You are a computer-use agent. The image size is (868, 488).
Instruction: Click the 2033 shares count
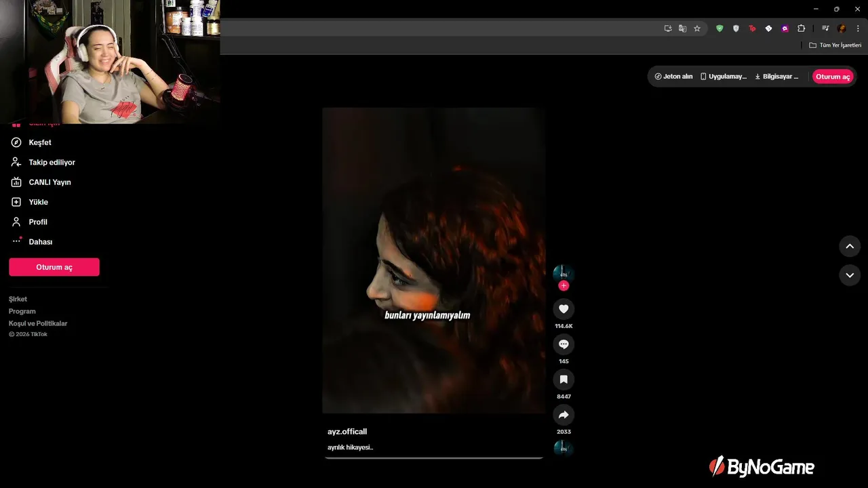point(564,432)
